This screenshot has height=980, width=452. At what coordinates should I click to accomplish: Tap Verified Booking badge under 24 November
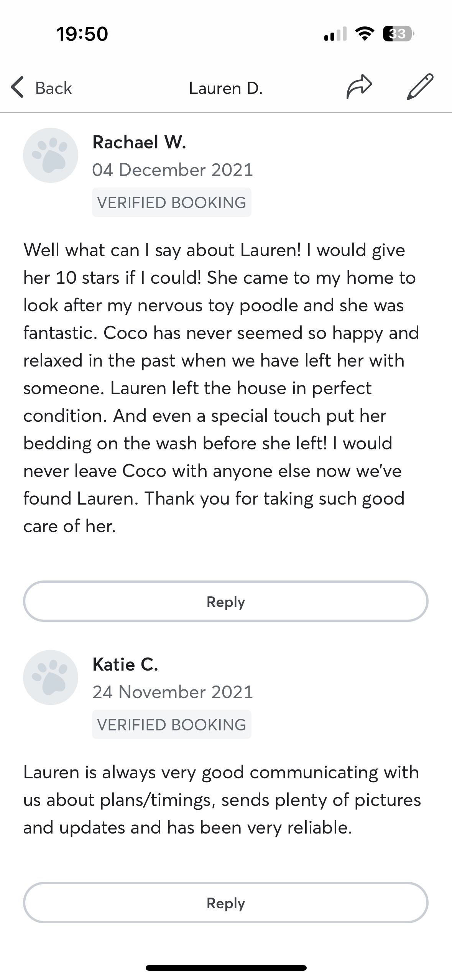click(171, 725)
